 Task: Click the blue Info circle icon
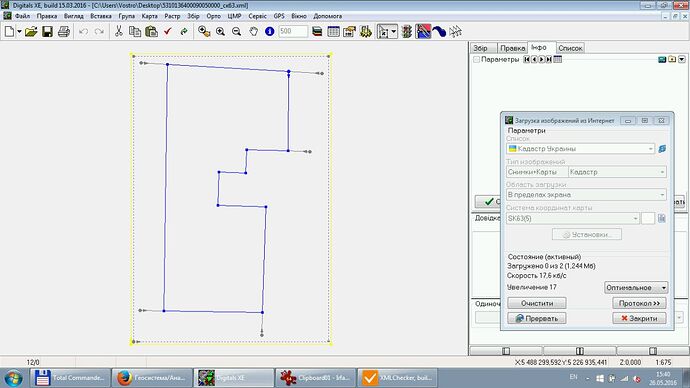click(x=270, y=32)
